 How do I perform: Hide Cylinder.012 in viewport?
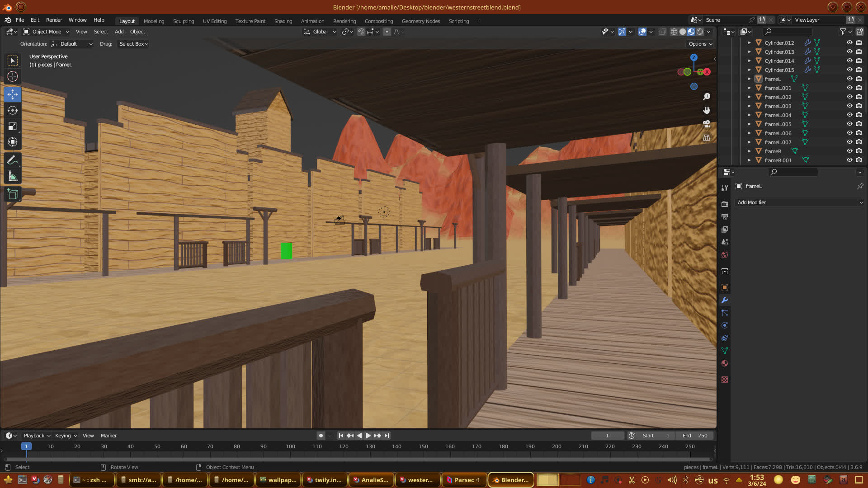coord(849,42)
